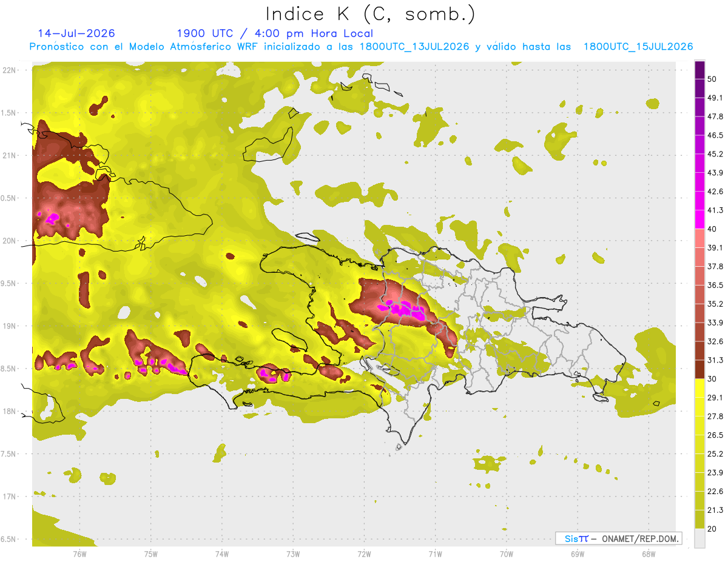
Task: Click the '69W' longitude label
Action: pyautogui.click(x=578, y=554)
